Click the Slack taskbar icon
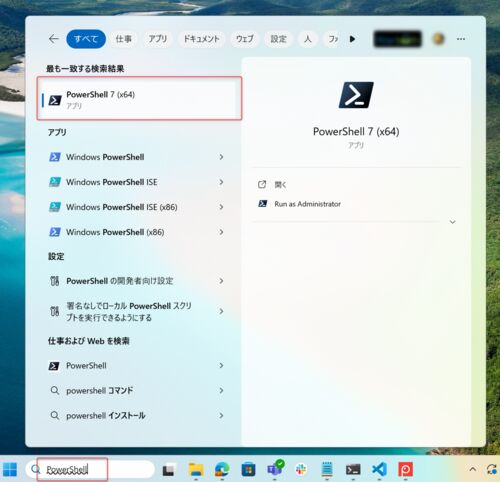Image resolution: width=500 pixels, height=482 pixels. (301, 470)
